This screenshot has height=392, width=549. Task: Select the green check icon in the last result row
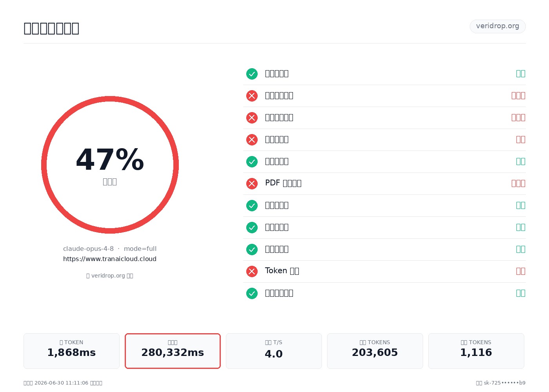[252, 293]
